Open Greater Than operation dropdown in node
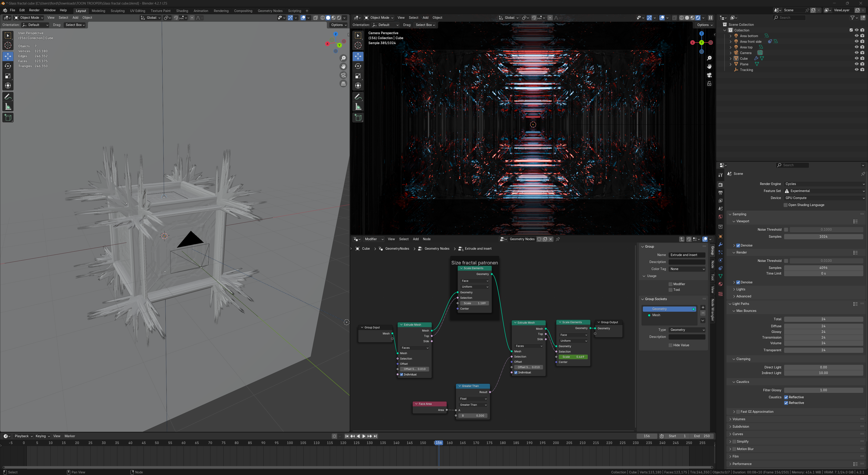Image resolution: width=868 pixels, height=475 pixels. [473, 405]
